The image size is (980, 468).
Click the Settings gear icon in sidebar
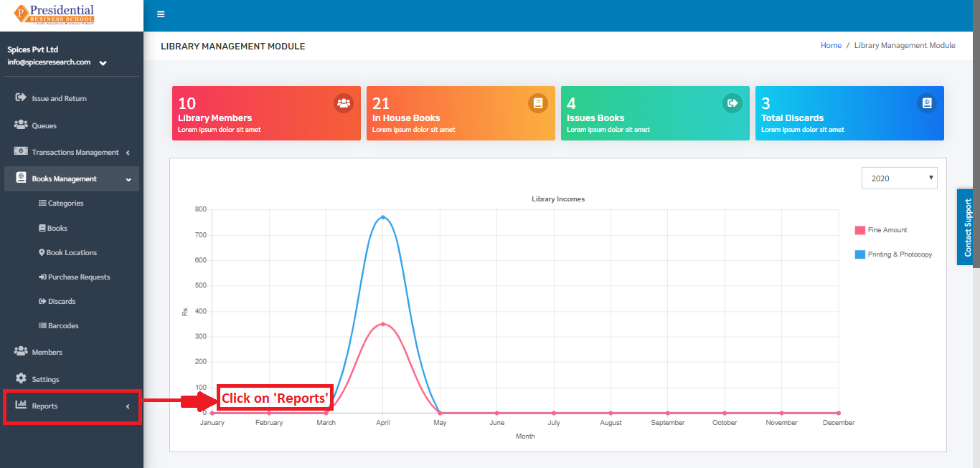[x=21, y=378]
